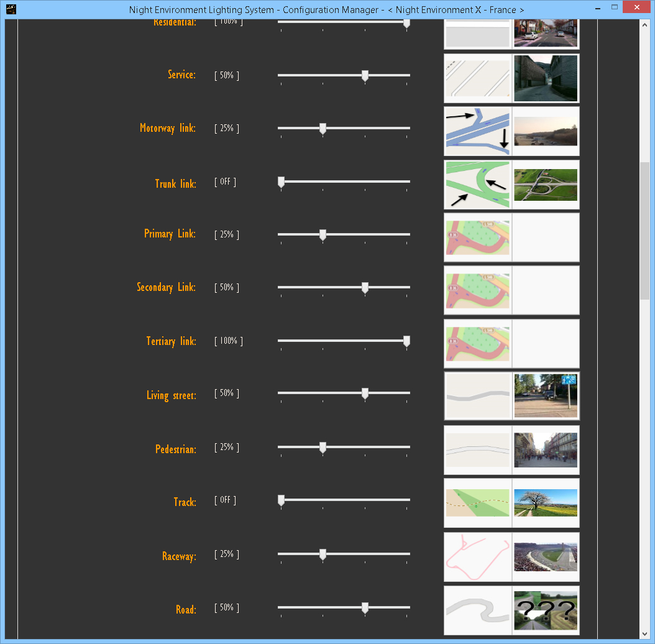Select the Primary Link label

point(170,234)
